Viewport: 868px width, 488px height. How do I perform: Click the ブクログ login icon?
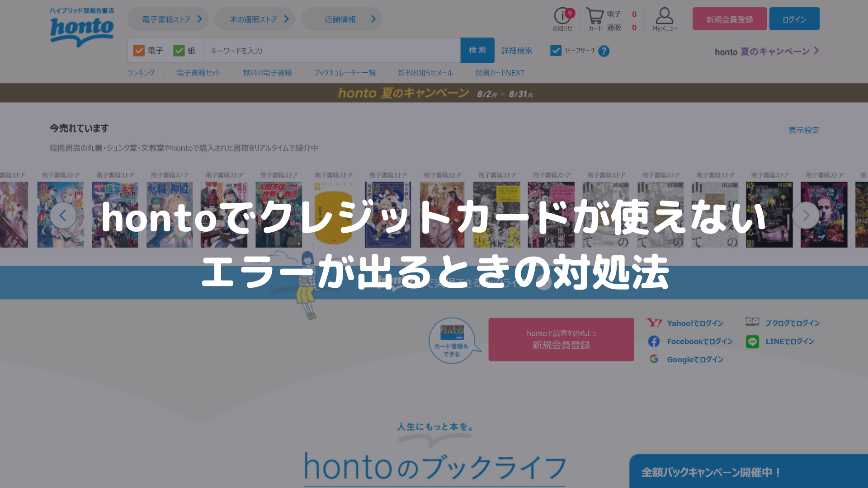click(752, 322)
